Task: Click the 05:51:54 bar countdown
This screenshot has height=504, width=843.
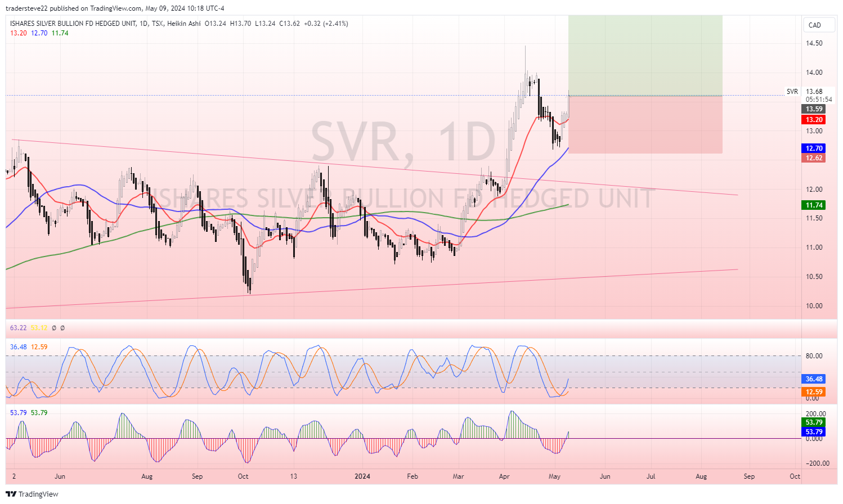Action: click(818, 100)
